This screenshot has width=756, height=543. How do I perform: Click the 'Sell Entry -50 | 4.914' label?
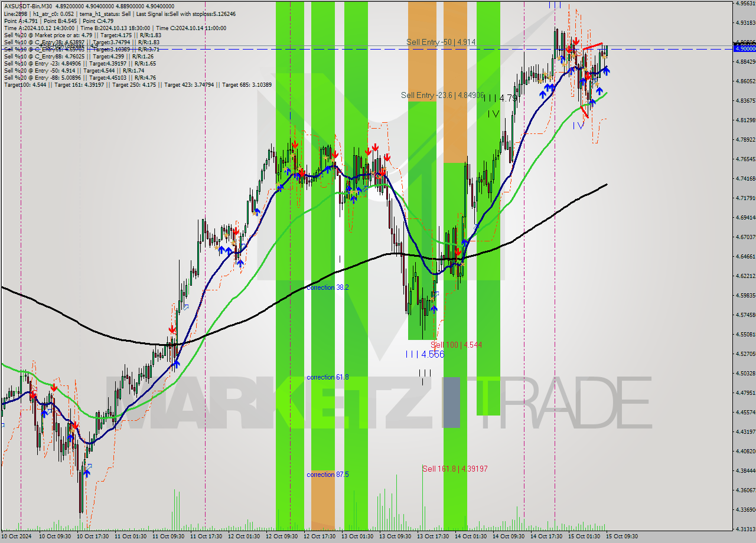[441, 42]
